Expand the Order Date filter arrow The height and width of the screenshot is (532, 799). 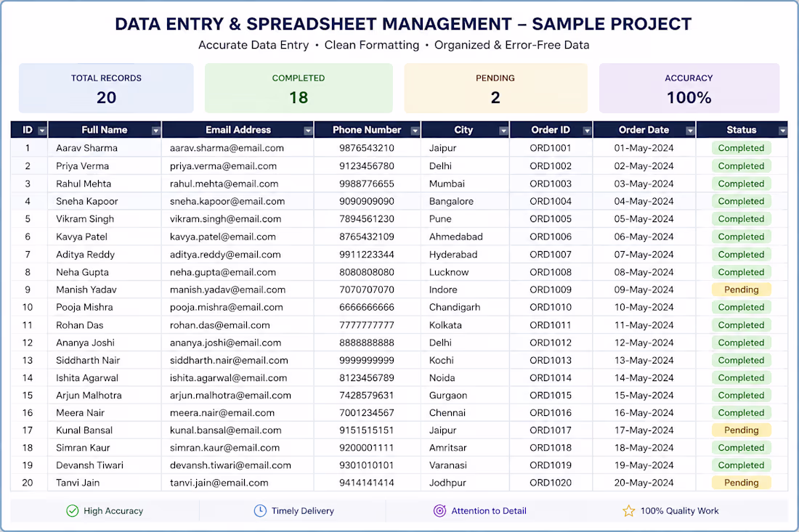pyautogui.click(x=690, y=131)
